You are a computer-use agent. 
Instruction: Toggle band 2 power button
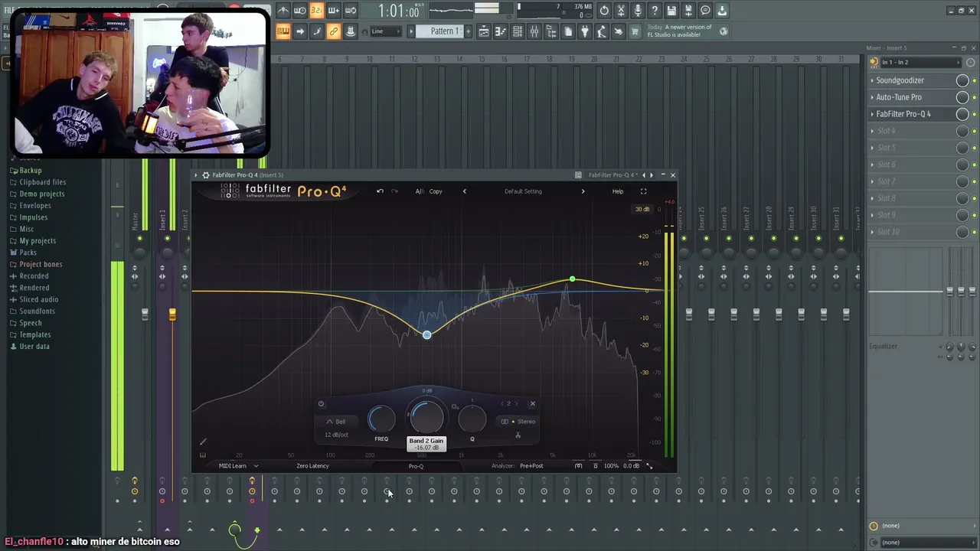(321, 404)
